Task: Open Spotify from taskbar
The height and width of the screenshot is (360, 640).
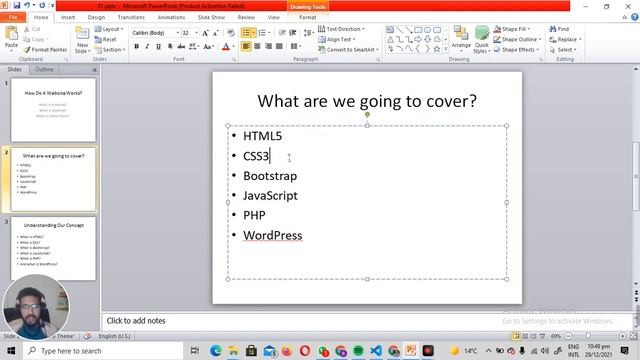Action: pos(358,351)
